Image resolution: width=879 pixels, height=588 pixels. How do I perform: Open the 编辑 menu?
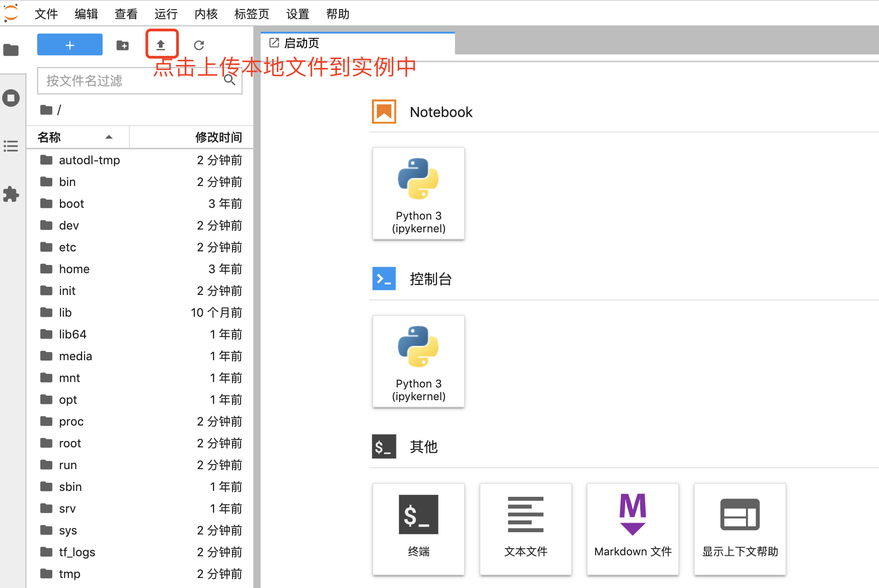click(x=86, y=14)
